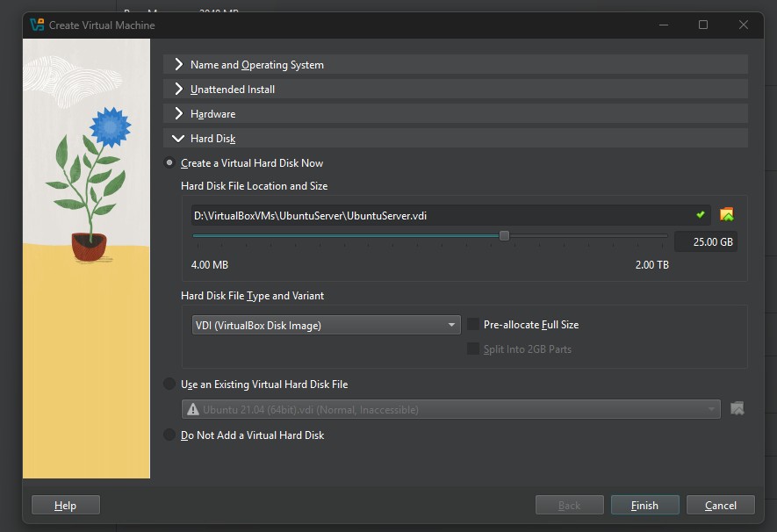Expand the Hardware section

pos(179,114)
